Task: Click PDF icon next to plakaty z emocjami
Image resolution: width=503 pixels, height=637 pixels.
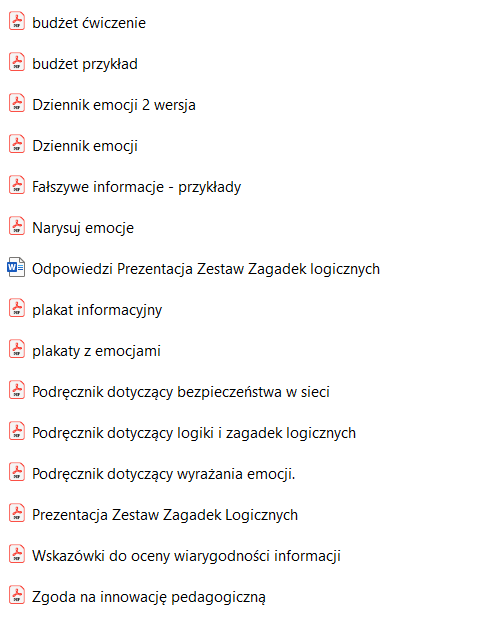Action: [x=17, y=349]
